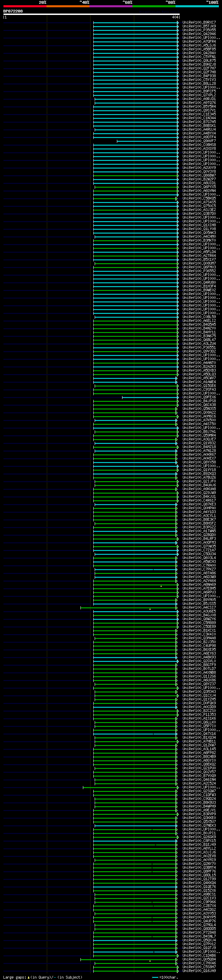
Task: Select the UniRef100_C0BHS8 label
Action: (x=199, y=145)
